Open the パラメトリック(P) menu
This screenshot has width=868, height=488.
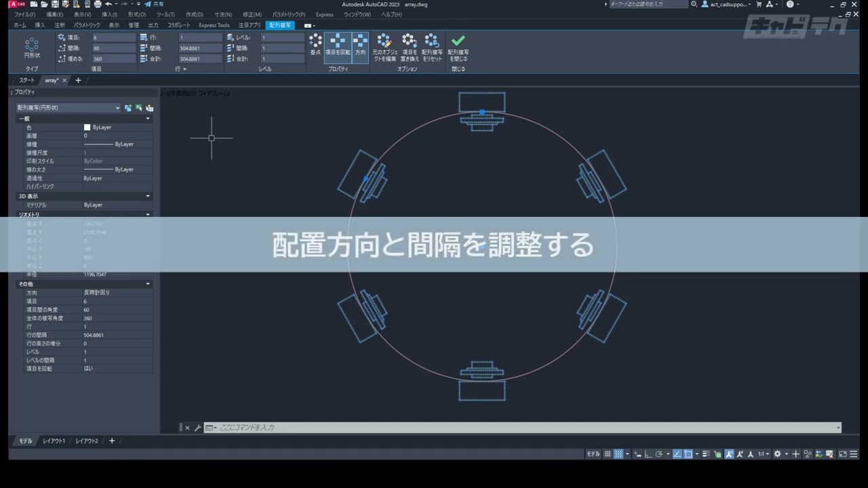point(289,14)
